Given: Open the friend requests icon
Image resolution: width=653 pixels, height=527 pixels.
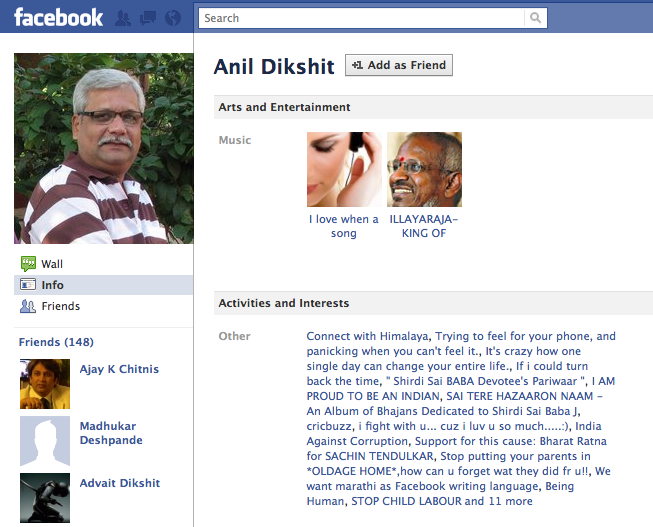Looking at the screenshot, I should [123, 18].
